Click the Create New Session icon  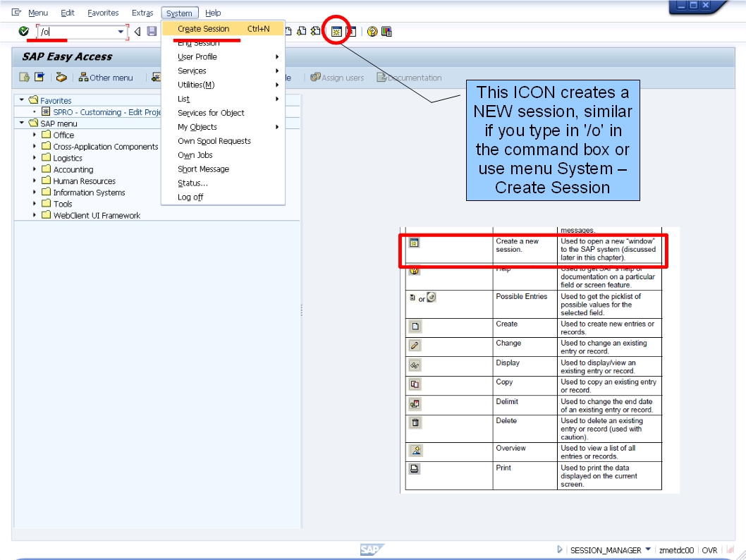pos(336,31)
